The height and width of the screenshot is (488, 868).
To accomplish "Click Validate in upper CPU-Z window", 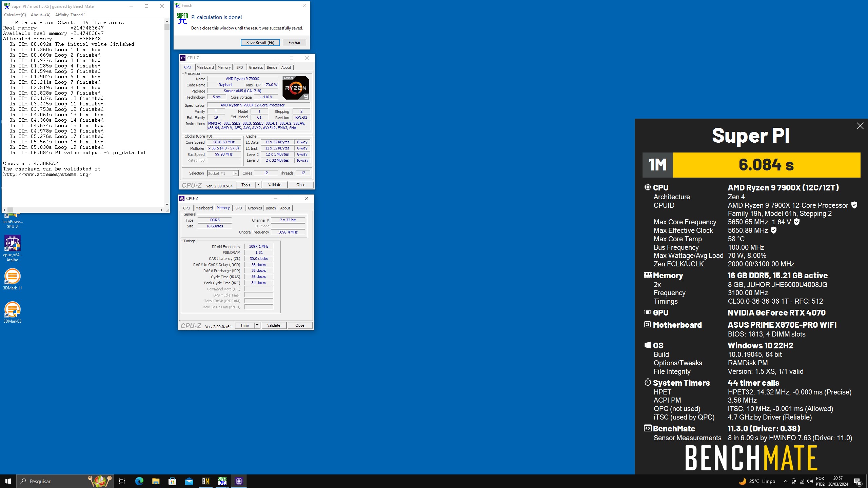I will (275, 185).
